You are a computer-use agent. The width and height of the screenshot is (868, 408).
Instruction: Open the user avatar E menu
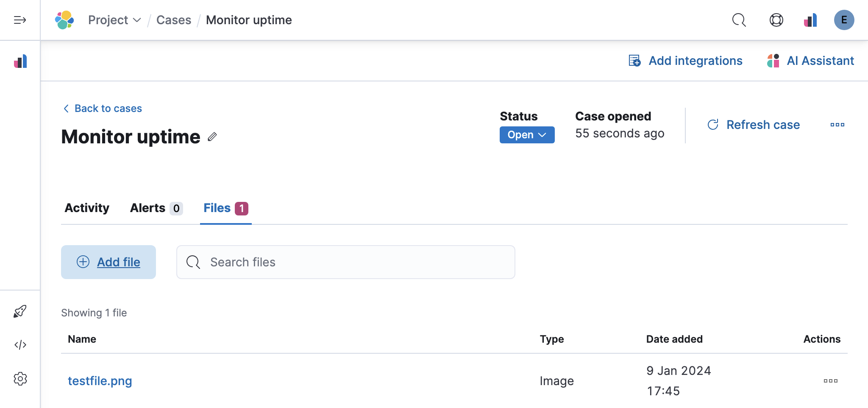pyautogui.click(x=844, y=20)
